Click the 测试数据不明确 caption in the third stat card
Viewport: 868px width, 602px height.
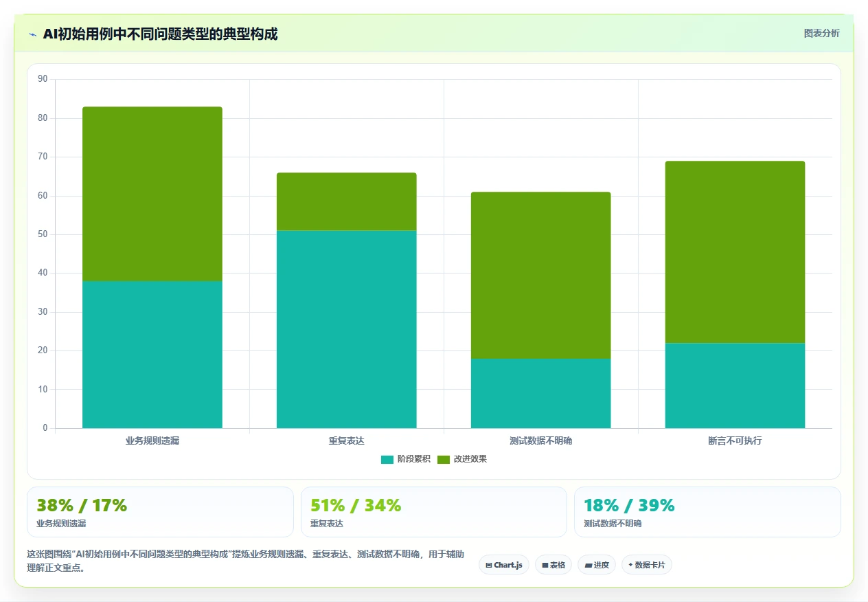click(613, 523)
